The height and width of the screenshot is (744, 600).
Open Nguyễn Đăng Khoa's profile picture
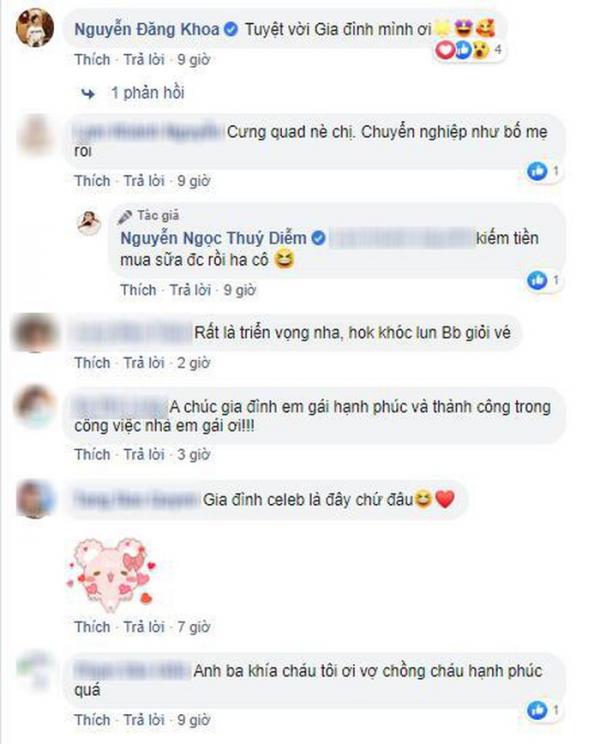(35, 27)
